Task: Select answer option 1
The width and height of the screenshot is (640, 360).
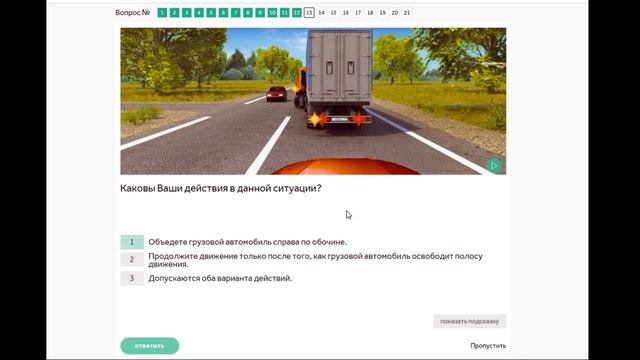Action: (132, 242)
